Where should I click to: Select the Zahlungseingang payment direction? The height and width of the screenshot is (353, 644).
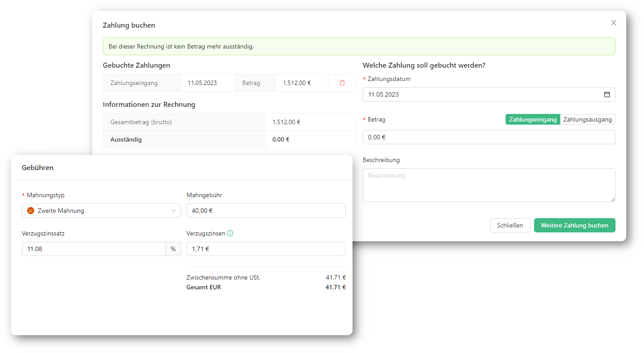[x=532, y=119]
